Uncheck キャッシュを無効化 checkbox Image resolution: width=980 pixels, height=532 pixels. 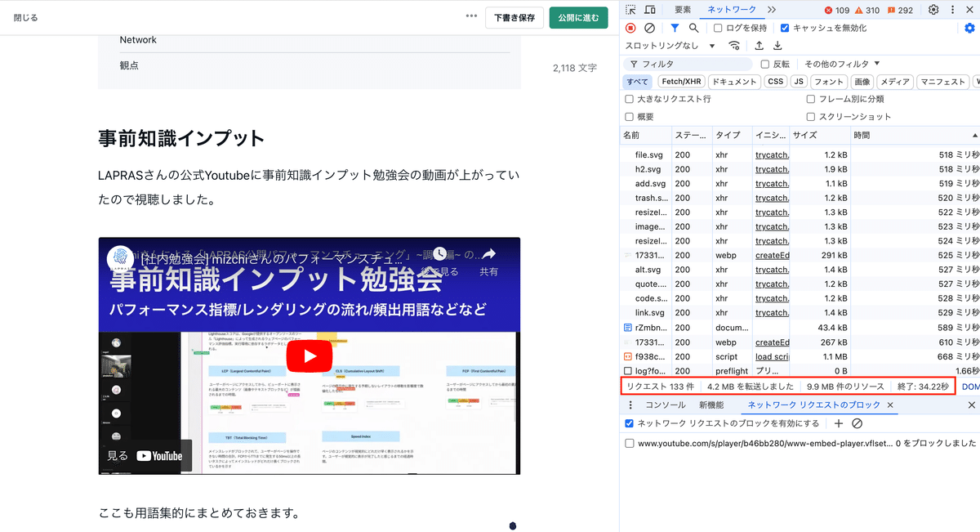point(785,28)
